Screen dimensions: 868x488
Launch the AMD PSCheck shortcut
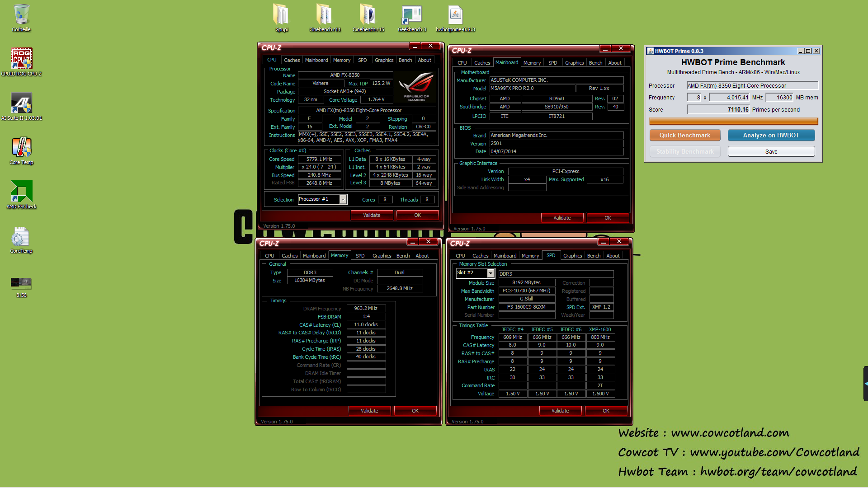[21, 195]
